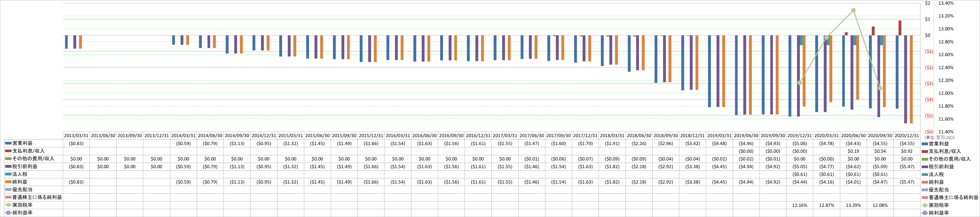Select 税引前利益 entry in the right legend
980x217 pixels.
tap(941, 167)
